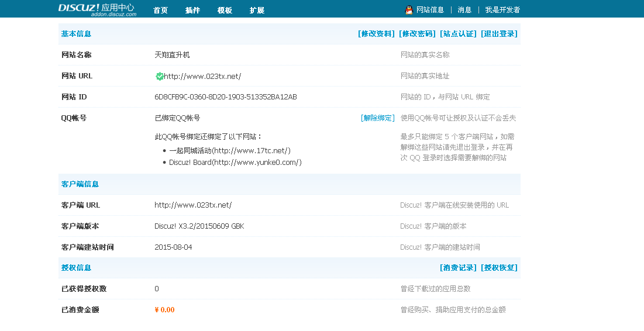Open the 站点认证 link
The height and width of the screenshot is (331, 644).
pyautogui.click(x=459, y=34)
